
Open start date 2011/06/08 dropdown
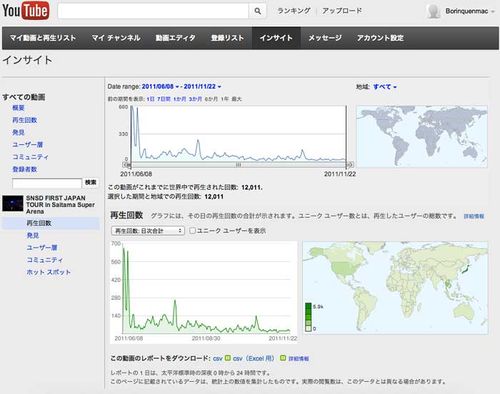click(x=160, y=87)
